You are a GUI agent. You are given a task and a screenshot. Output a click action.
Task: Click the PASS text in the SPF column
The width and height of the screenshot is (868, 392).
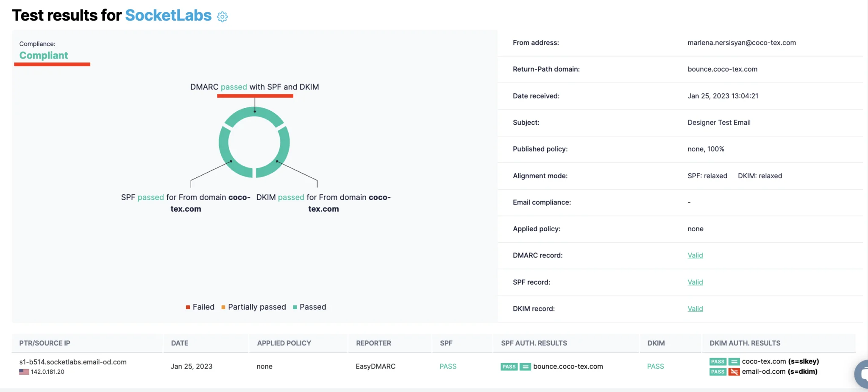pos(448,367)
